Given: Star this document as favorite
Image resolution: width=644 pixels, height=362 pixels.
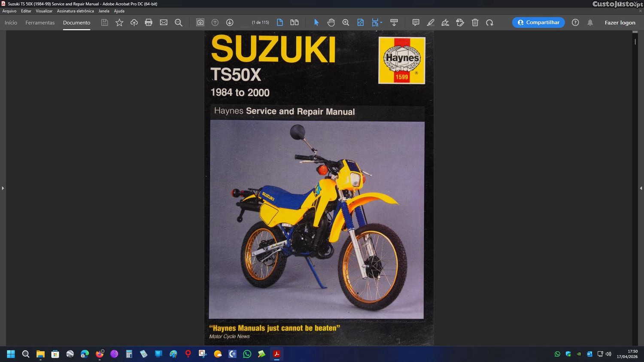Looking at the screenshot, I should pos(119,23).
